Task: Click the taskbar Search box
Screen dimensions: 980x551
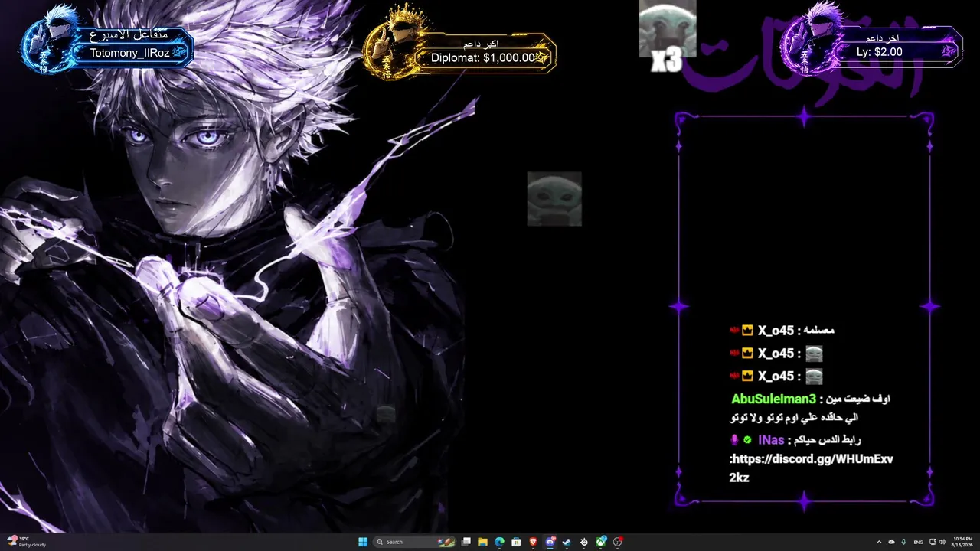Action: 414,542
